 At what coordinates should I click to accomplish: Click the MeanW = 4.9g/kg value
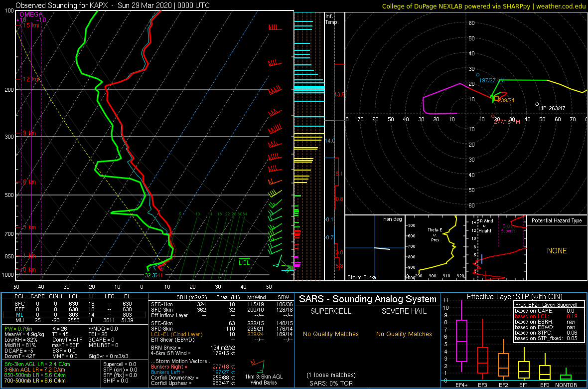[x=25, y=335]
